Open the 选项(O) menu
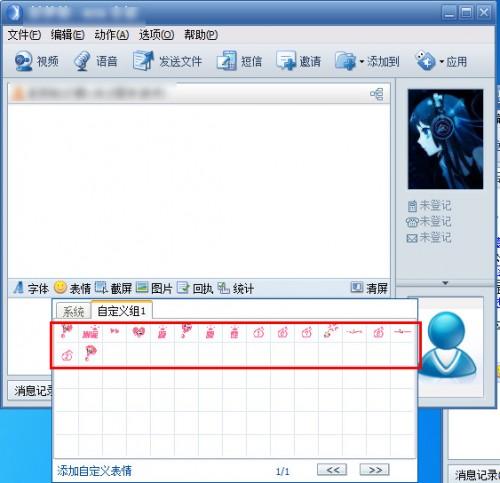This screenshot has width=500, height=483. (x=156, y=35)
